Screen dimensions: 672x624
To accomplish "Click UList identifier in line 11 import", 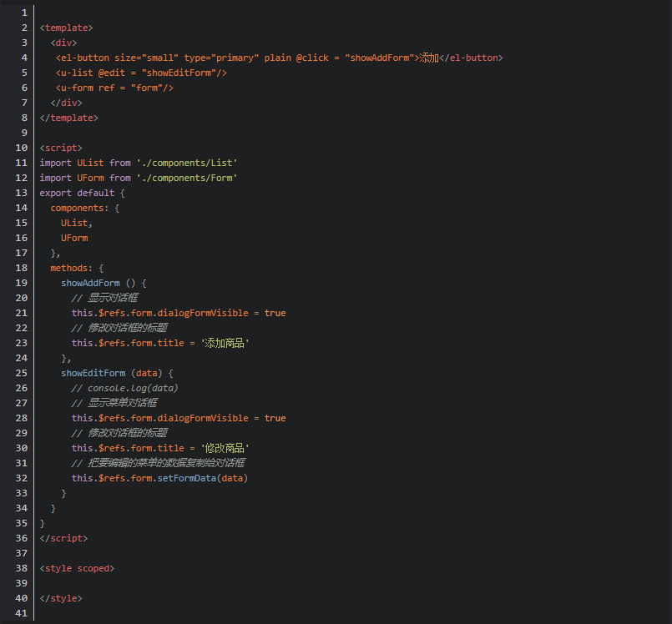I will click(x=90, y=163).
